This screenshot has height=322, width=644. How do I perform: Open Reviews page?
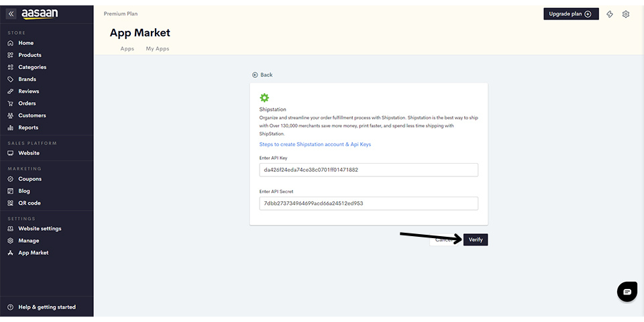(x=28, y=91)
